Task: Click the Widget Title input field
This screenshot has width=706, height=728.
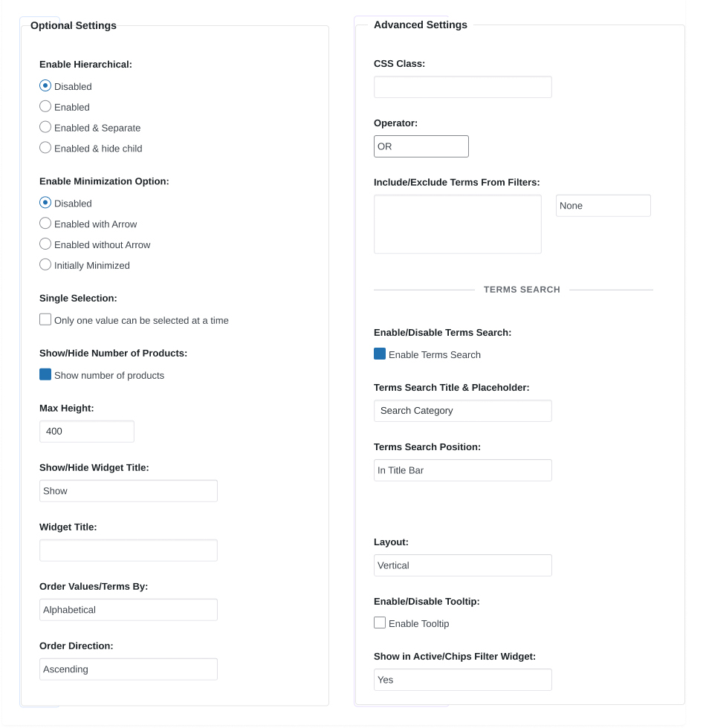Action: (128, 550)
